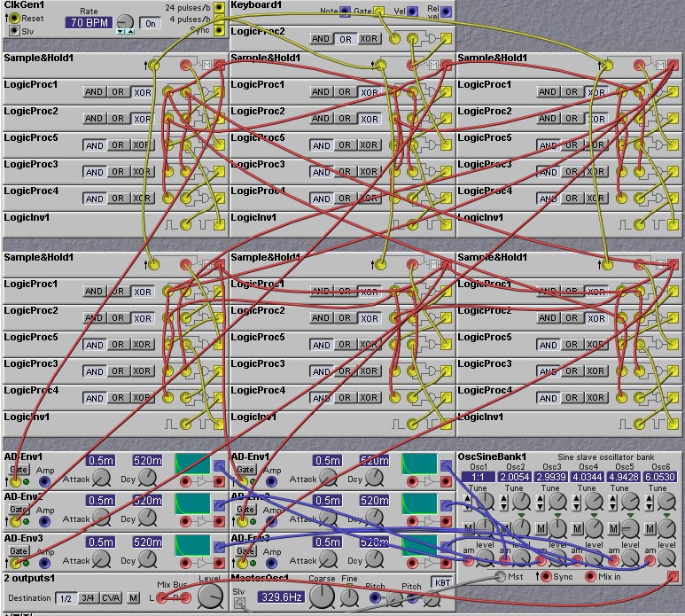Image resolution: width=685 pixels, height=616 pixels.
Task: Click the OscSineBank1 Mix in jack
Action: pyautogui.click(x=589, y=577)
